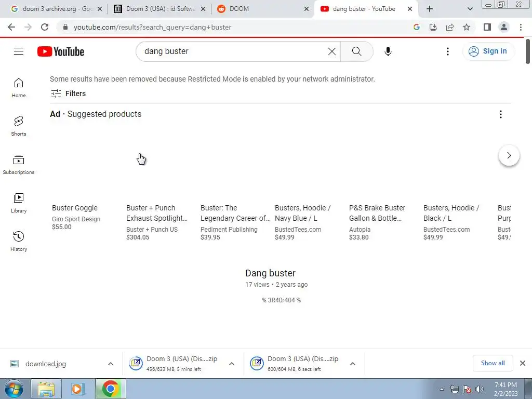Viewport: 532px width, 399px height.
Task: Open Windows Media Player from the taskbar
Action: point(78,389)
